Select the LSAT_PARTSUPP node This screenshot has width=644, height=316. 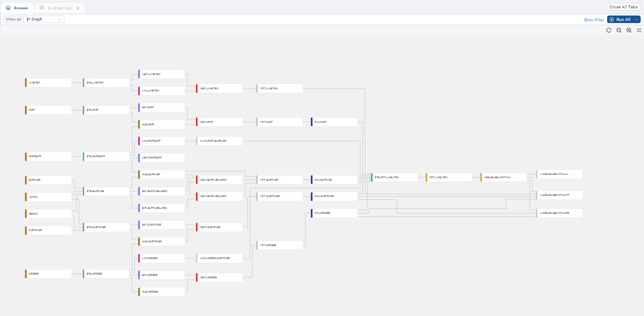(161, 158)
